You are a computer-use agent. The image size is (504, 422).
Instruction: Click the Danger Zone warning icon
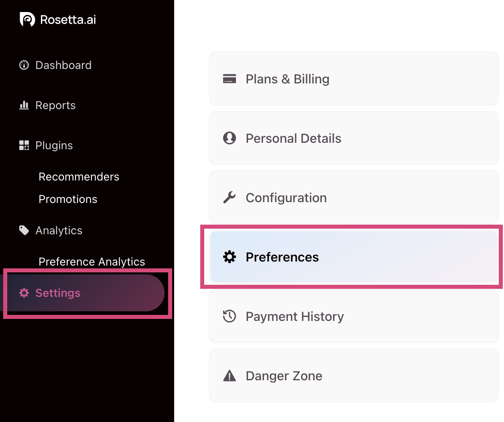(x=230, y=375)
